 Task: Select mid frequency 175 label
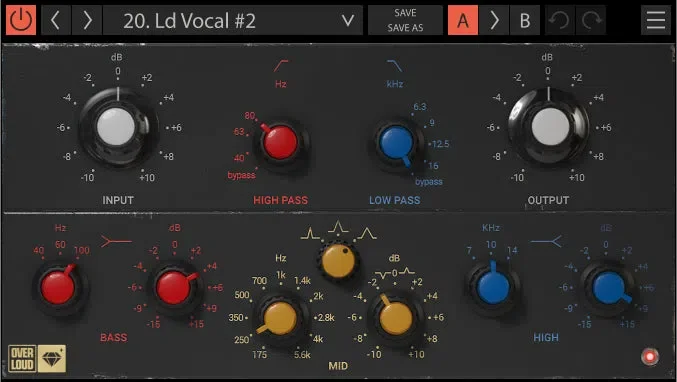point(259,354)
